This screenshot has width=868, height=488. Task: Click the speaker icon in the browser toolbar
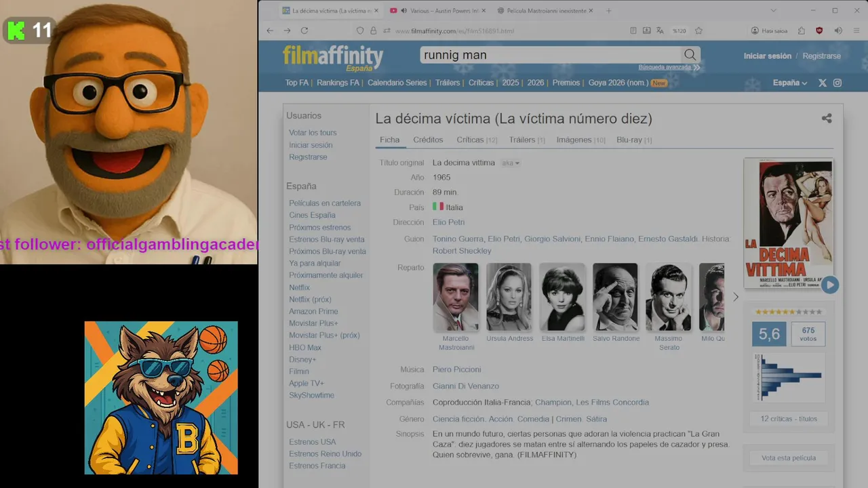tap(838, 30)
